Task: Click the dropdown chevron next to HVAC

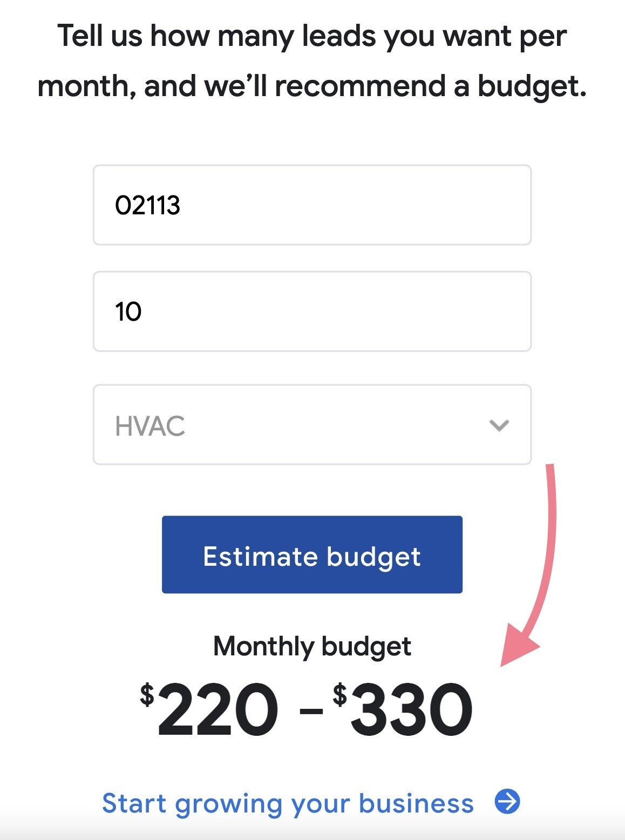Action: (499, 425)
